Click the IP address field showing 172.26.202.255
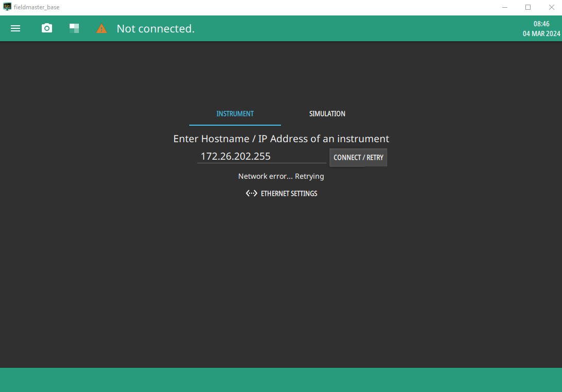The height and width of the screenshot is (392, 562). (x=261, y=156)
